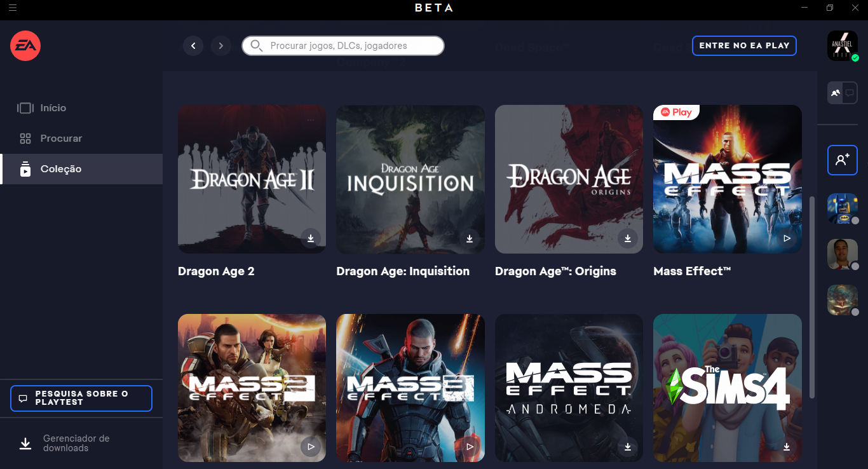Click the Entre no EA Play button
The height and width of the screenshot is (469, 868).
coord(744,46)
